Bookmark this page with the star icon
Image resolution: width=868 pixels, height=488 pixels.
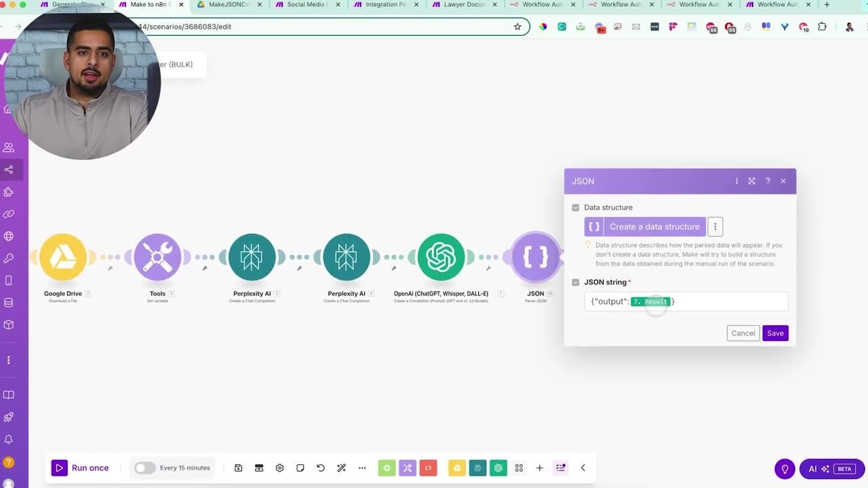517,27
